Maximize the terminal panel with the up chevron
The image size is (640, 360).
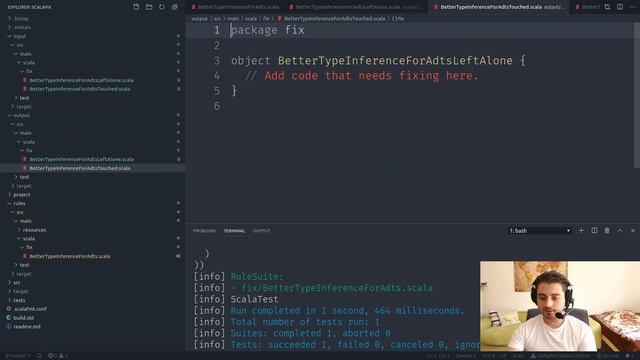[620, 231]
